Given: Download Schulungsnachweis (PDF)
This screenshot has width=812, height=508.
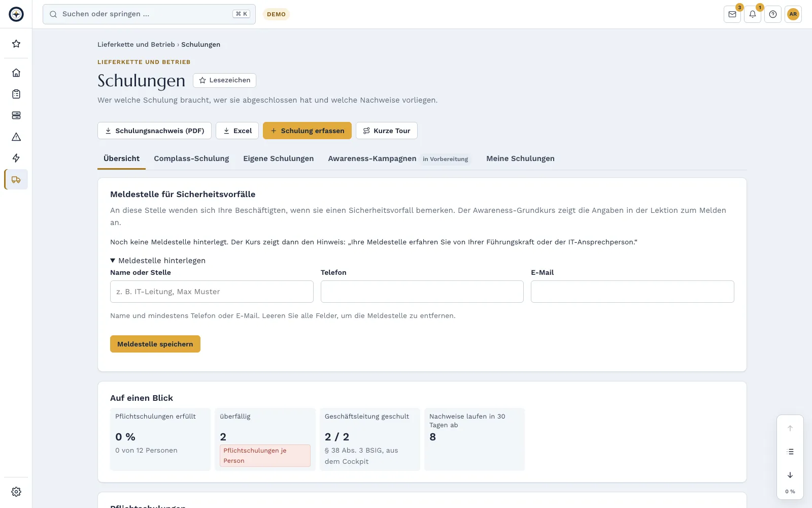Looking at the screenshot, I should pos(154,131).
